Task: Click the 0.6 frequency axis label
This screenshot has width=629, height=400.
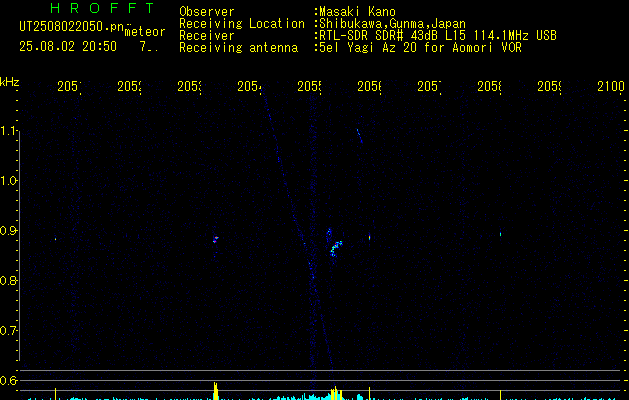Action: coord(8,380)
